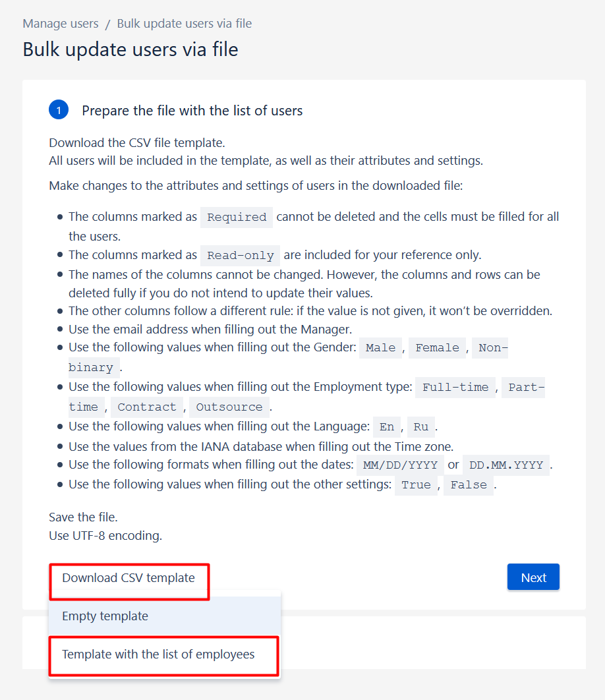Click the Full-time employment value
The width and height of the screenshot is (605, 700).
tap(455, 387)
